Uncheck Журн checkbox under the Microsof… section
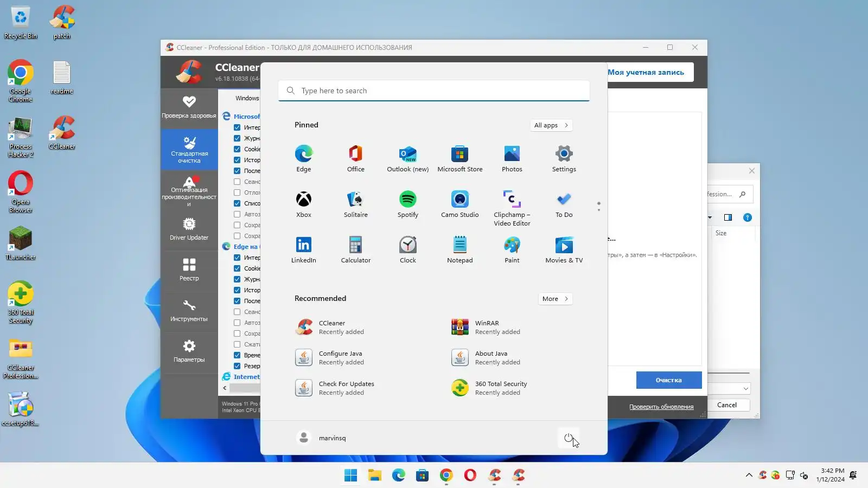This screenshot has height=488, width=868. click(237, 138)
